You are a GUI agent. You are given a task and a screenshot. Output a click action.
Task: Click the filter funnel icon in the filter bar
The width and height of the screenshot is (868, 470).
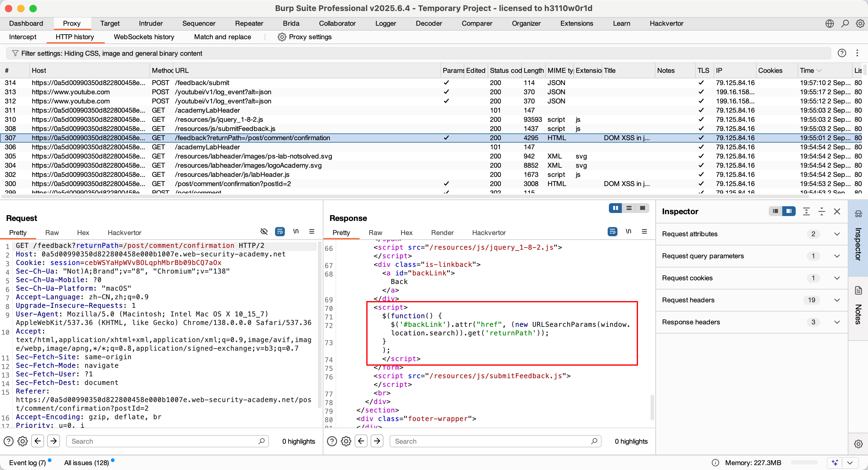point(15,53)
